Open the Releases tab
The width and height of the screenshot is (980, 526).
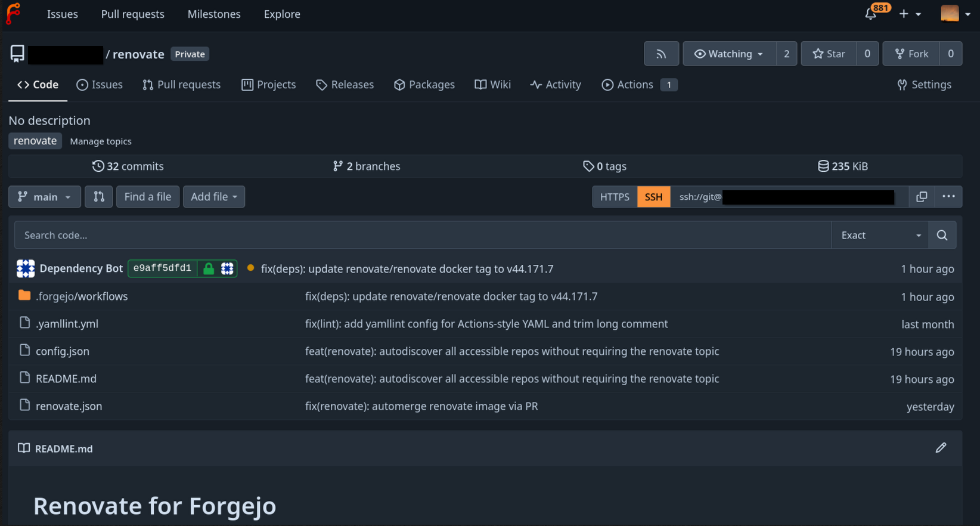[345, 85]
